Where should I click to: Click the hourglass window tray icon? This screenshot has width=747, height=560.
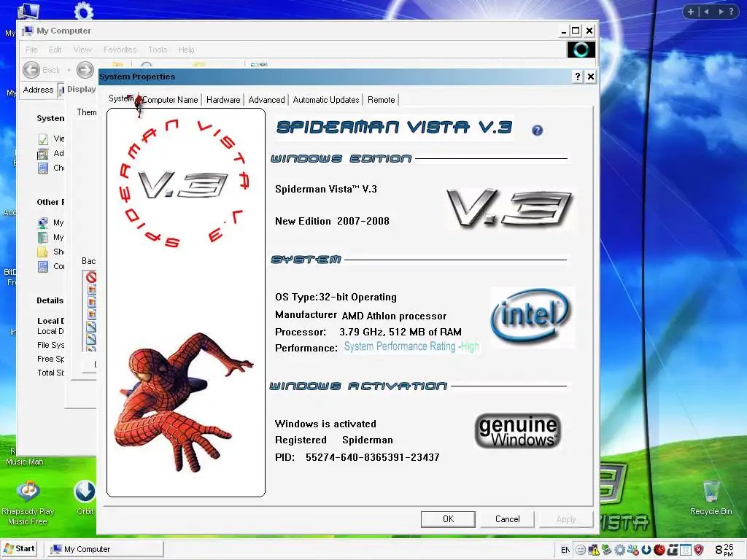[686, 550]
